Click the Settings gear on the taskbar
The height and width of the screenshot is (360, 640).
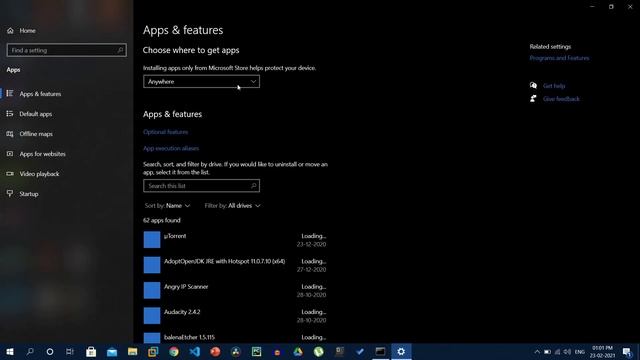tap(401, 351)
